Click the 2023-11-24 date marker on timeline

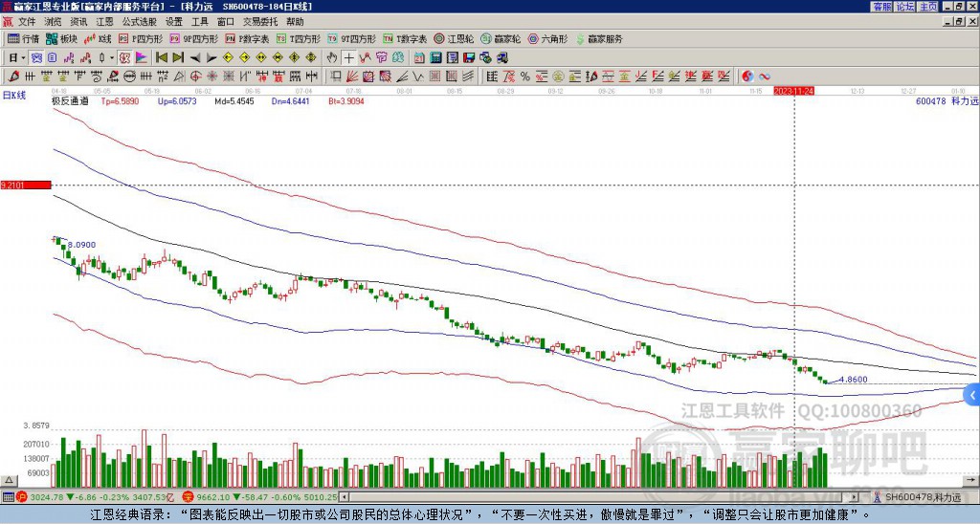(x=793, y=91)
